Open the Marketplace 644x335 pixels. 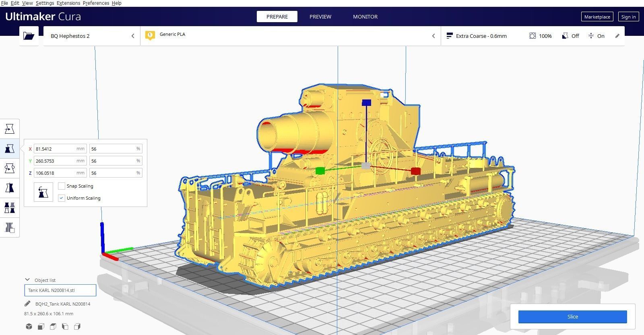pos(597,17)
